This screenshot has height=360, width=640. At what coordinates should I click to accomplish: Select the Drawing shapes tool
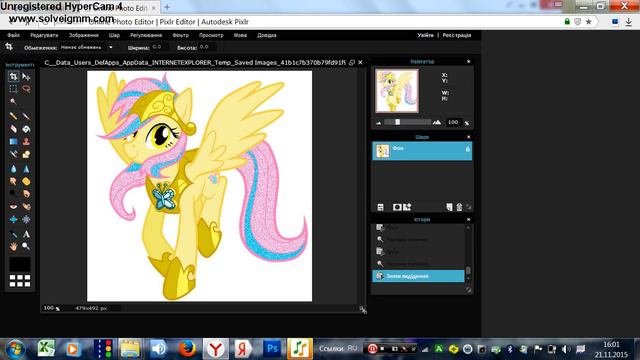[x=26, y=154]
